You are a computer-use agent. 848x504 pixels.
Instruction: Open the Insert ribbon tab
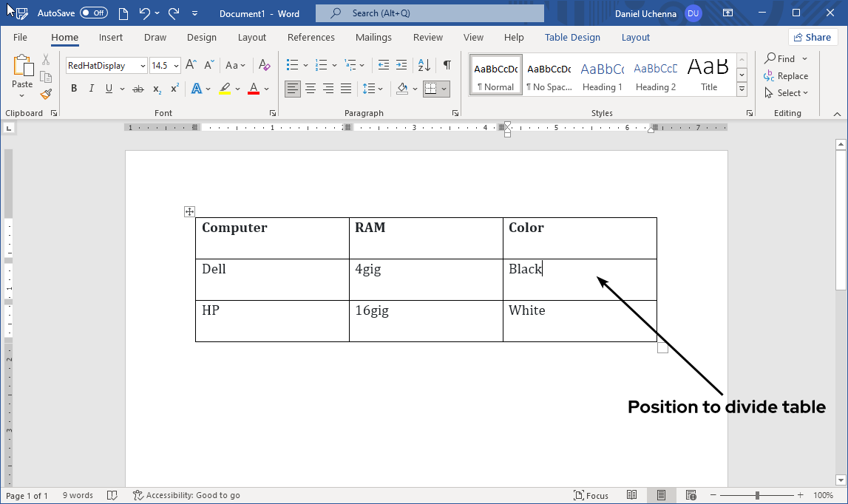(111, 37)
